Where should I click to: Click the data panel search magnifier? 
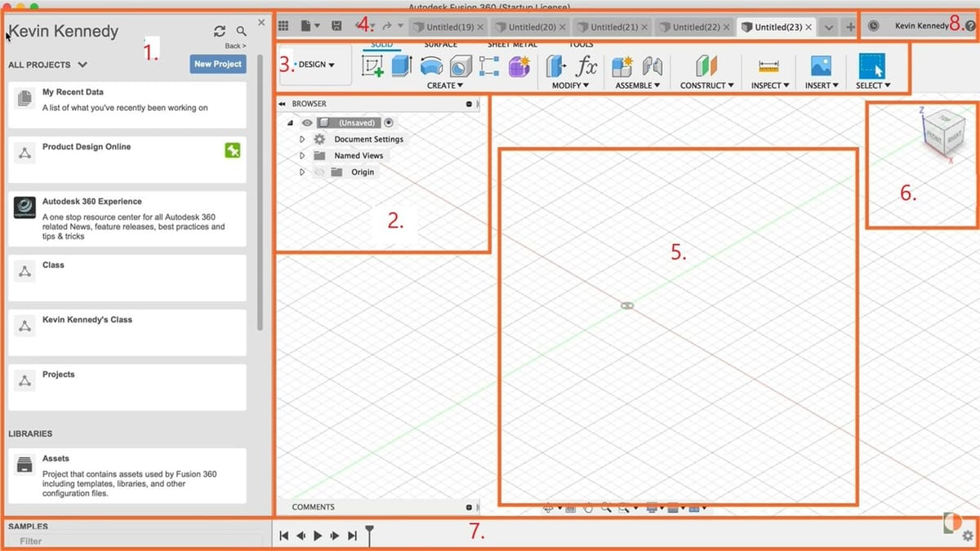241,31
